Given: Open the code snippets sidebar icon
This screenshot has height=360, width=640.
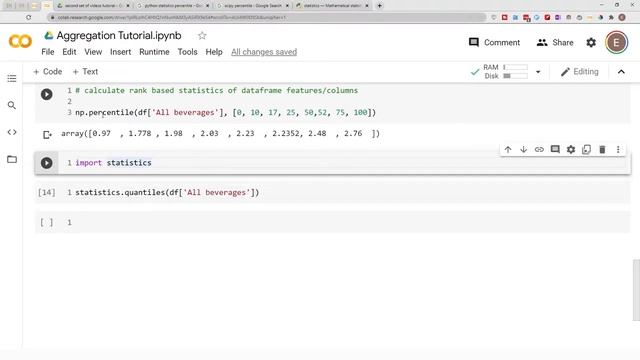Looking at the screenshot, I should pyautogui.click(x=12, y=132).
